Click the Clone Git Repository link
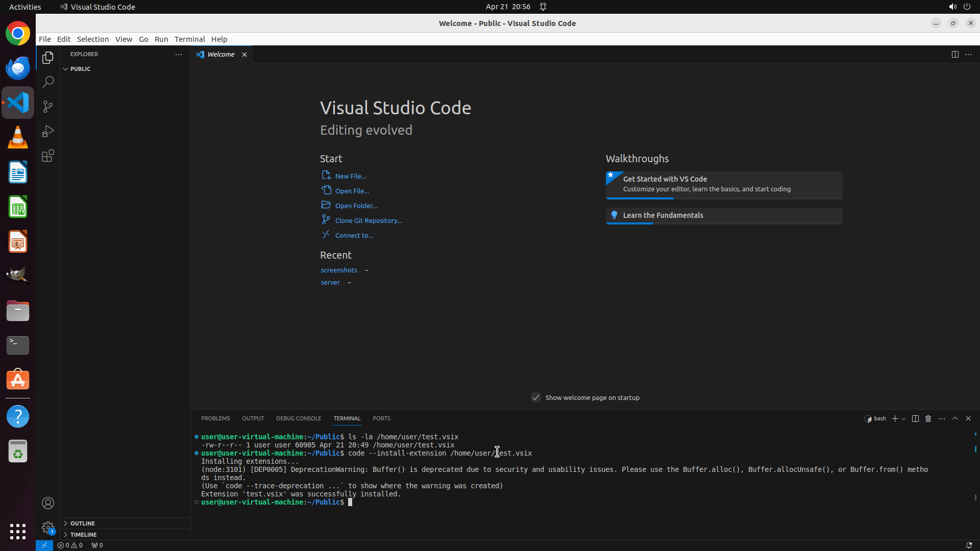The image size is (980, 551). [x=368, y=220]
